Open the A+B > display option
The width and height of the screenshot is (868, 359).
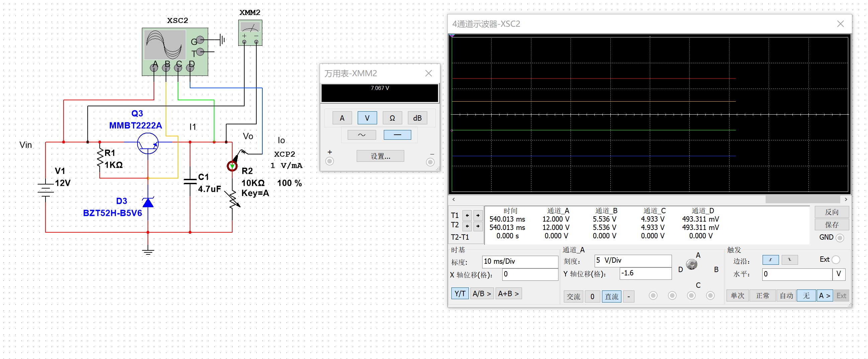pos(509,294)
